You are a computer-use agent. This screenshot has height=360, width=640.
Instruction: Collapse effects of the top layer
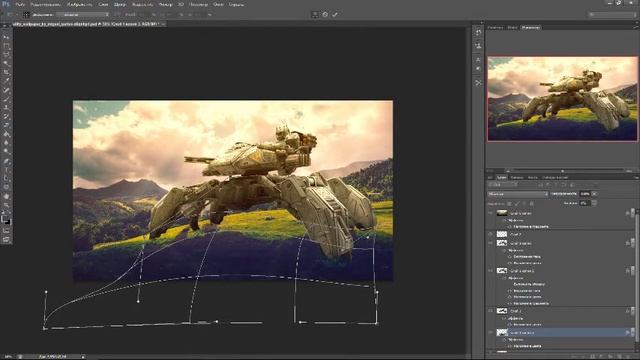pyautogui.click(x=632, y=213)
